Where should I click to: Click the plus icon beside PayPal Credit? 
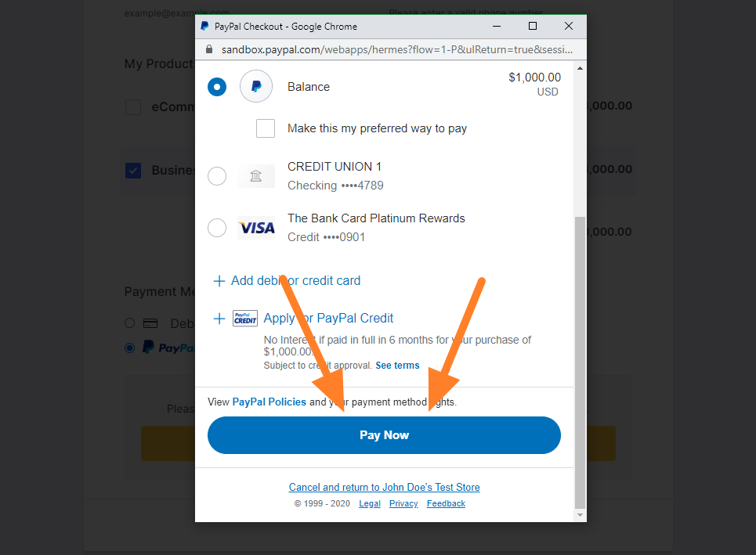point(219,319)
